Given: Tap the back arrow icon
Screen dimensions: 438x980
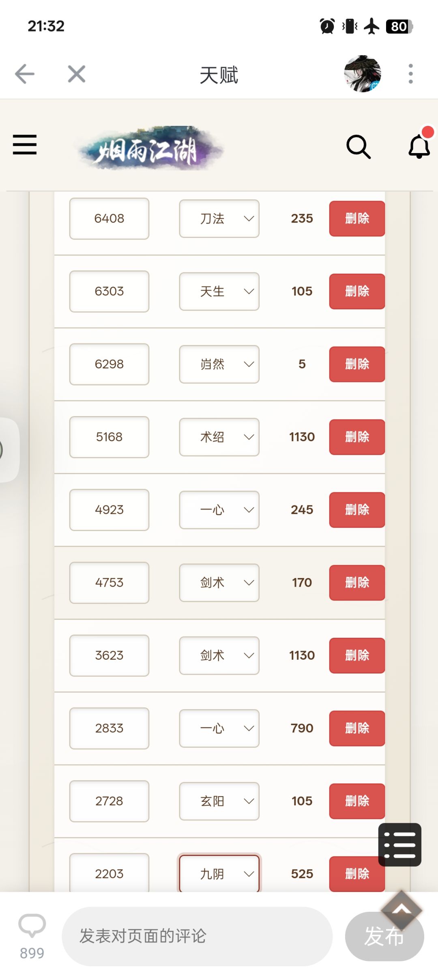Looking at the screenshot, I should pos(25,74).
